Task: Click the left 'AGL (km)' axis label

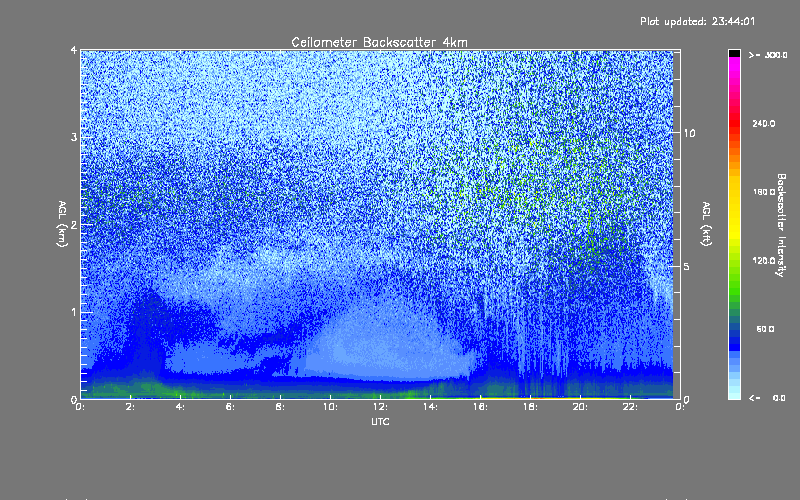Action: click(x=62, y=224)
